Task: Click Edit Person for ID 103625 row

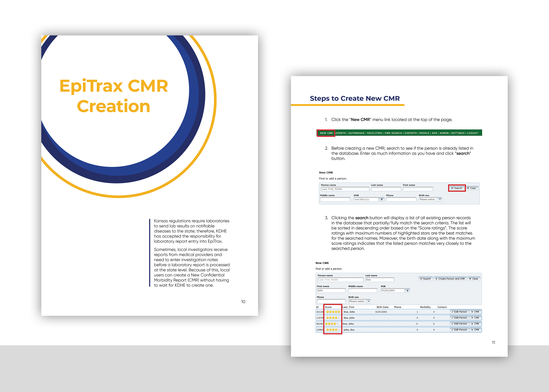Action: click(x=459, y=330)
